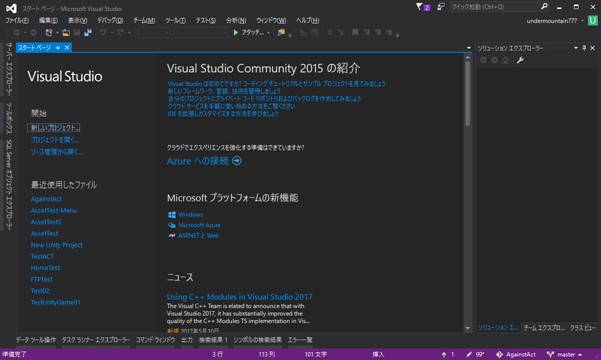Image resolution: width=601 pixels, height=360 pixels.
Task: Open the 出力 bottom tab
Action: point(187,340)
